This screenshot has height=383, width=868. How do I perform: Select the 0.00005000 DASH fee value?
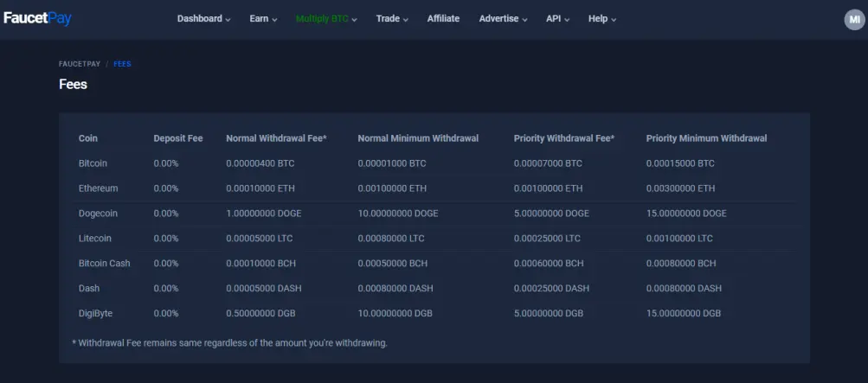coord(263,288)
